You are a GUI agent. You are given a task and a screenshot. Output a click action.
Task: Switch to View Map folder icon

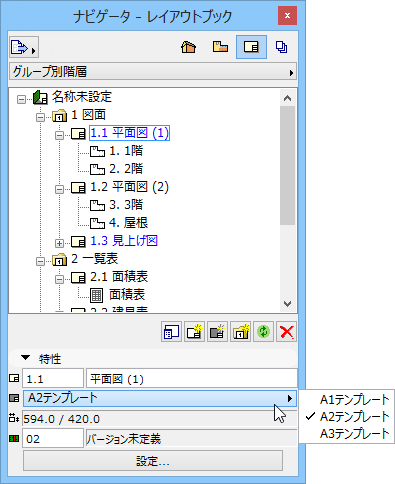pos(220,47)
